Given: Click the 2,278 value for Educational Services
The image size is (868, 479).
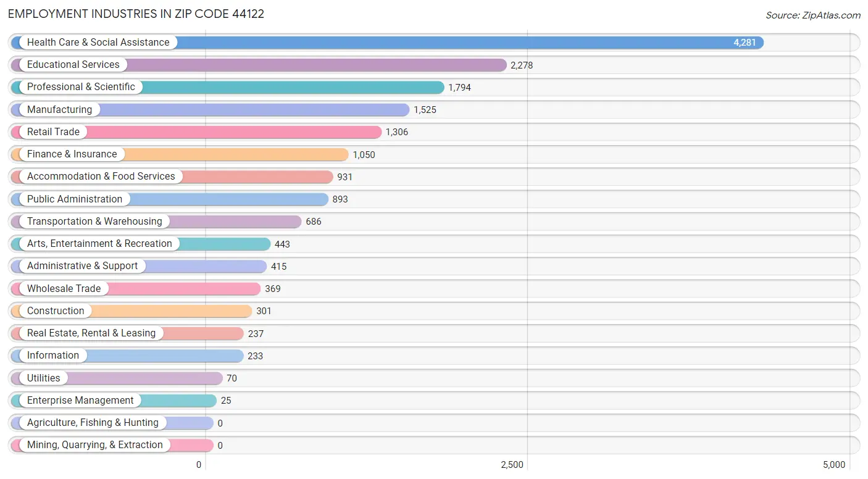Looking at the screenshot, I should point(522,65).
